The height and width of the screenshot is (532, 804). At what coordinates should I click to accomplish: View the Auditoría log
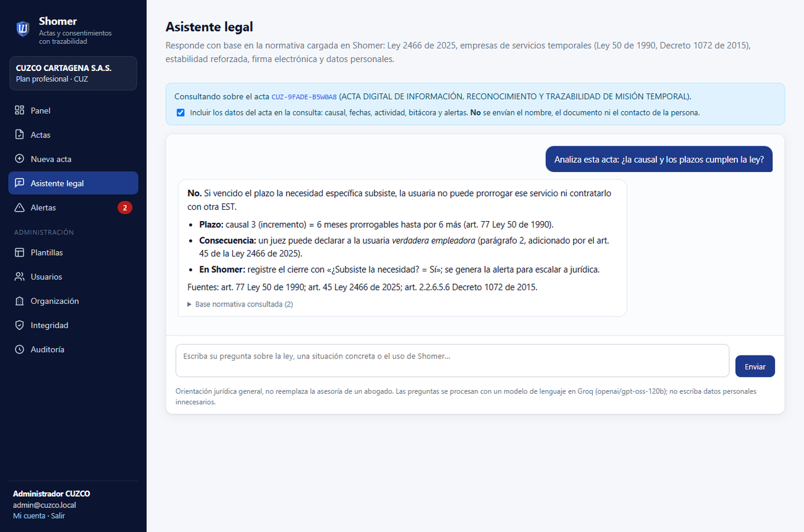(73, 349)
